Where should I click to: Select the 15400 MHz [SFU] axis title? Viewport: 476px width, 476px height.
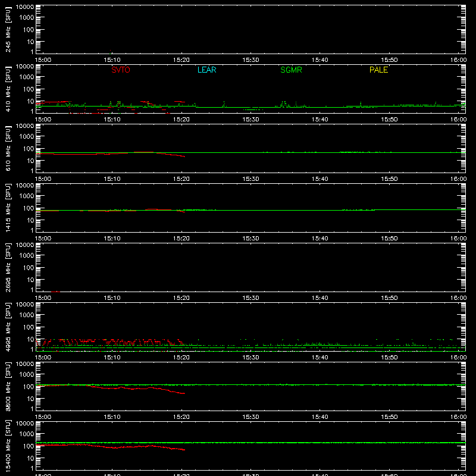click(8, 446)
